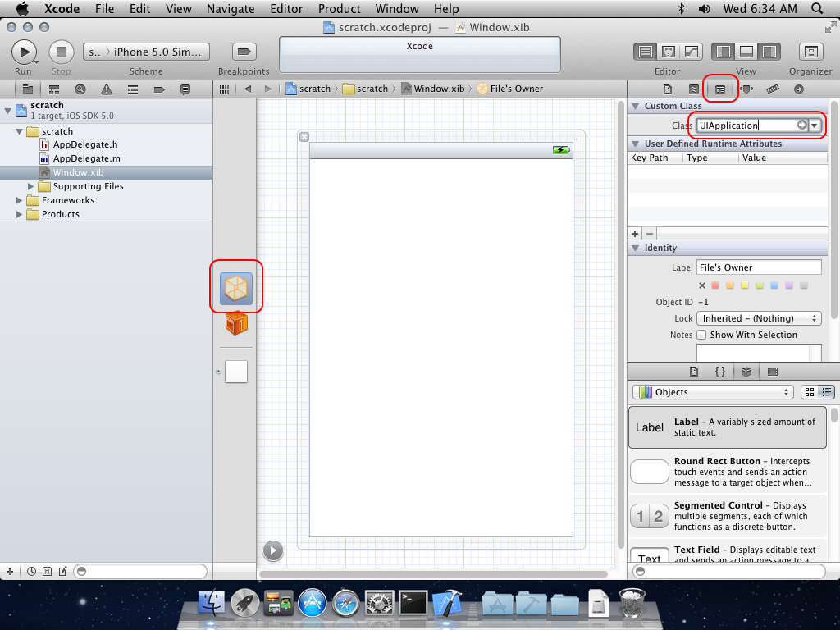This screenshot has height=630, width=840.
Task: Click the Run button in the toolbar
Action: point(23,52)
